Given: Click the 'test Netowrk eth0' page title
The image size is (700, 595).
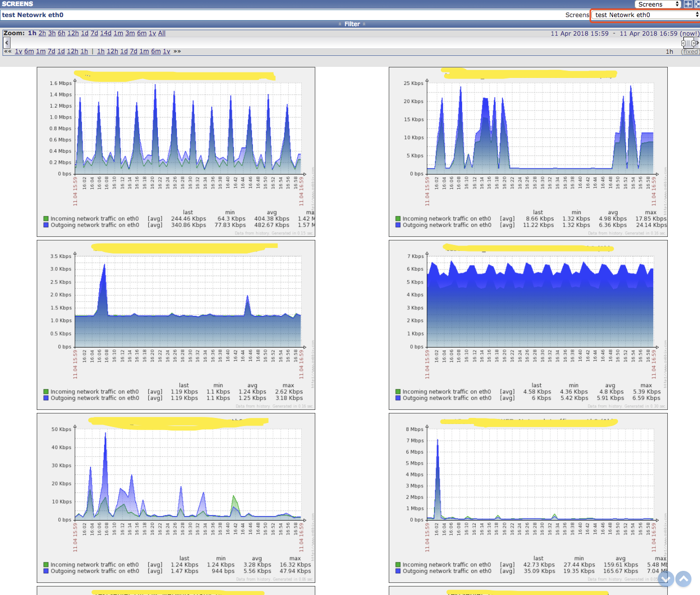Looking at the screenshot, I should [x=33, y=15].
